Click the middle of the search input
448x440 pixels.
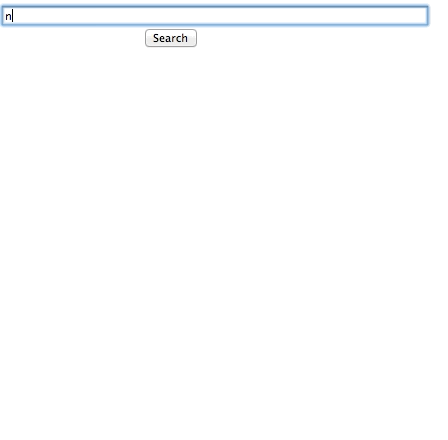pos(215,15)
